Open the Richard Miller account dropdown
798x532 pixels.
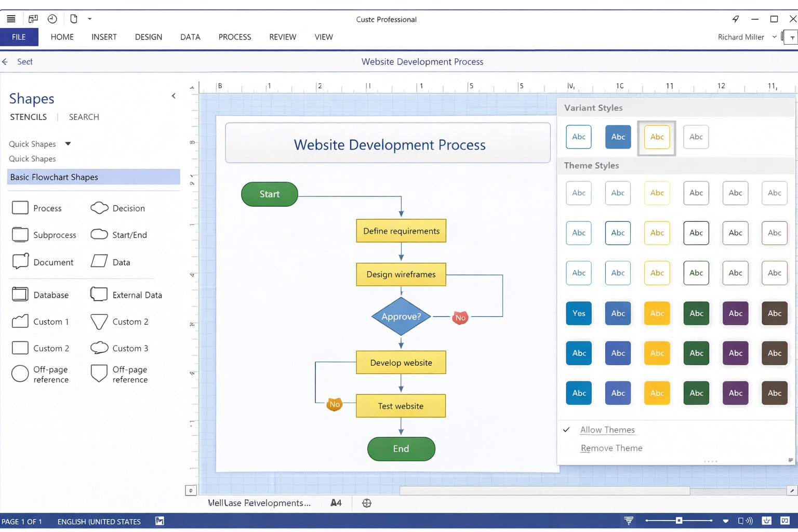[774, 37]
